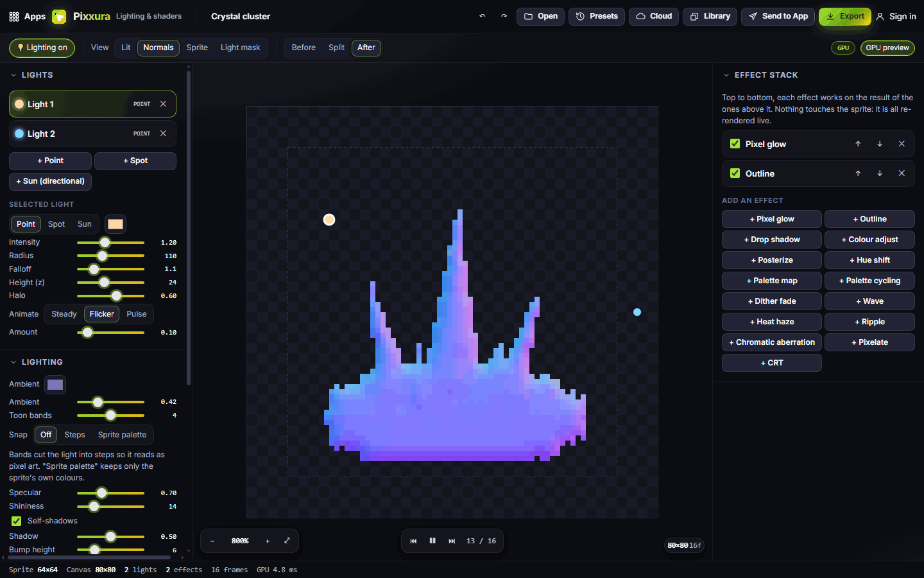
Task: Show the Before comparison
Action: pos(304,48)
